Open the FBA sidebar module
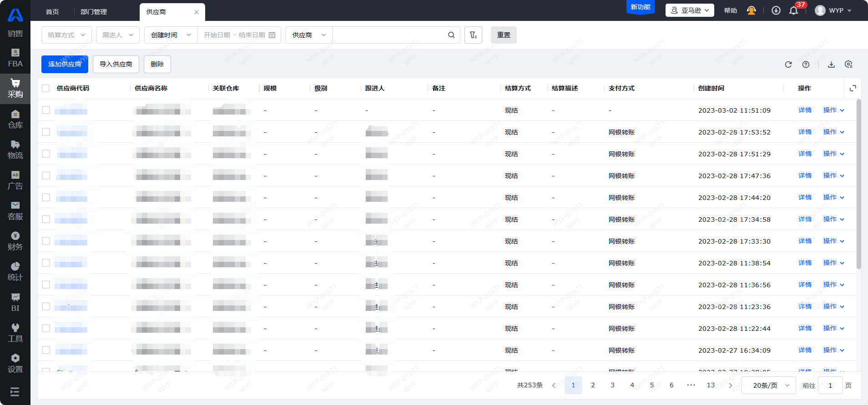 (15, 58)
